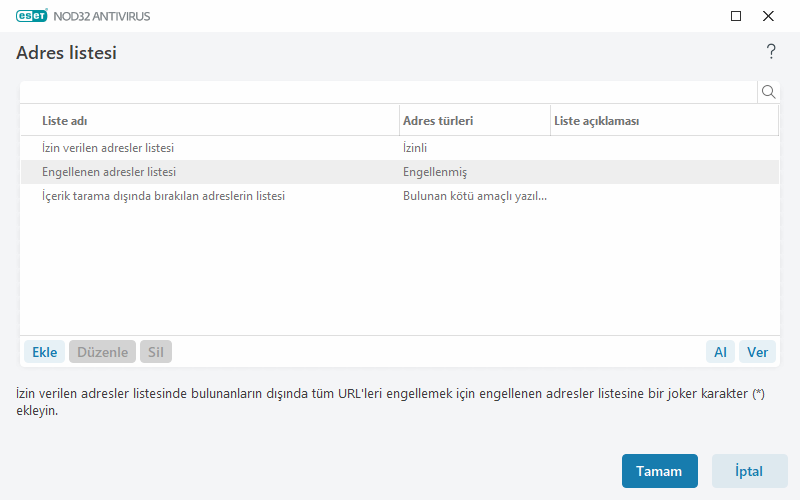Viewport: 800px width, 500px height.
Task: Click the Ver export button
Action: click(x=757, y=352)
